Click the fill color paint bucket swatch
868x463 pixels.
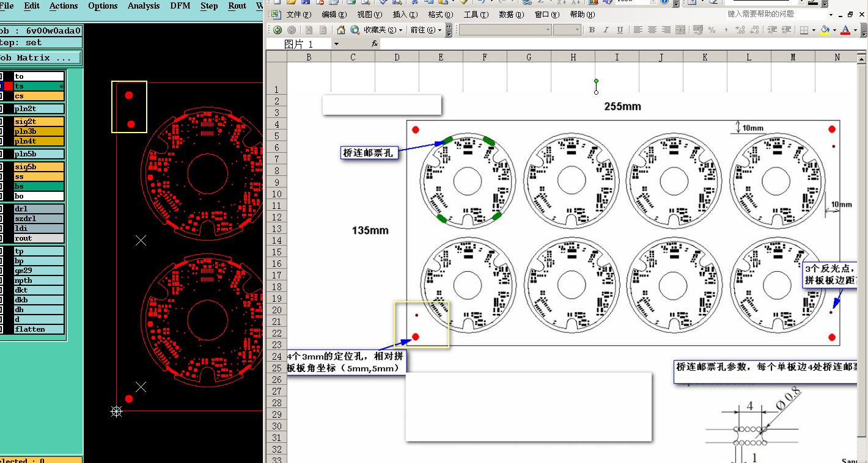coord(825,29)
